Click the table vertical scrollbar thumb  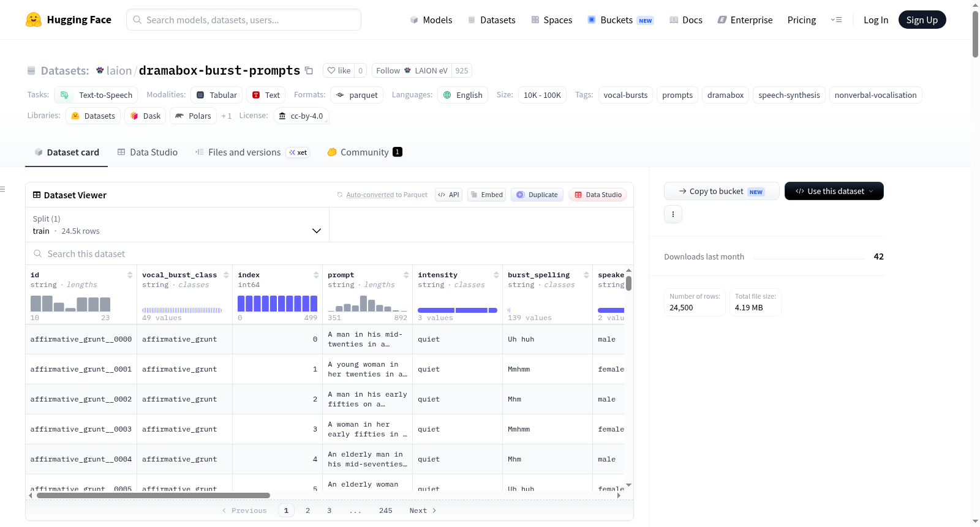[628, 283]
